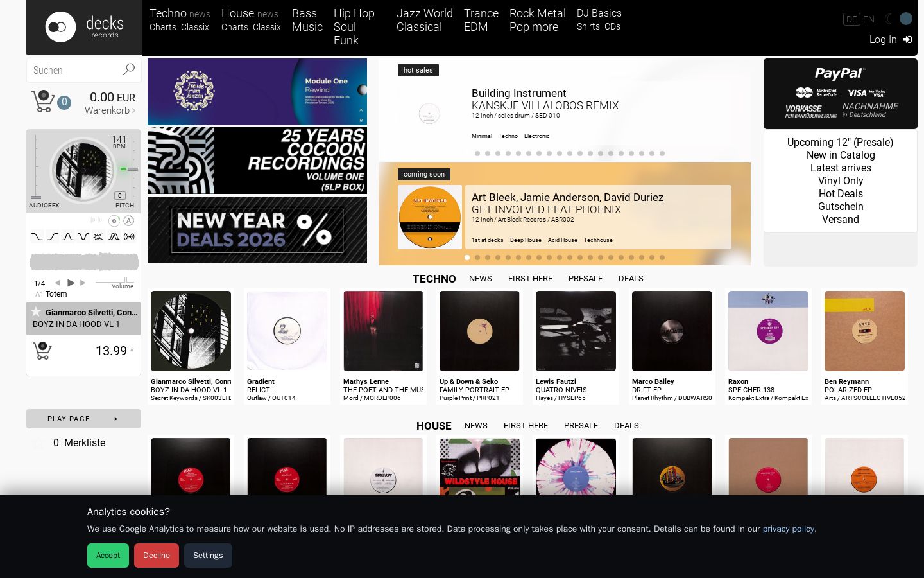The height and width of the screenshot is (578, 924).
Task: Open the New Year Deals 2026 banner
Action: click(257, 230)
